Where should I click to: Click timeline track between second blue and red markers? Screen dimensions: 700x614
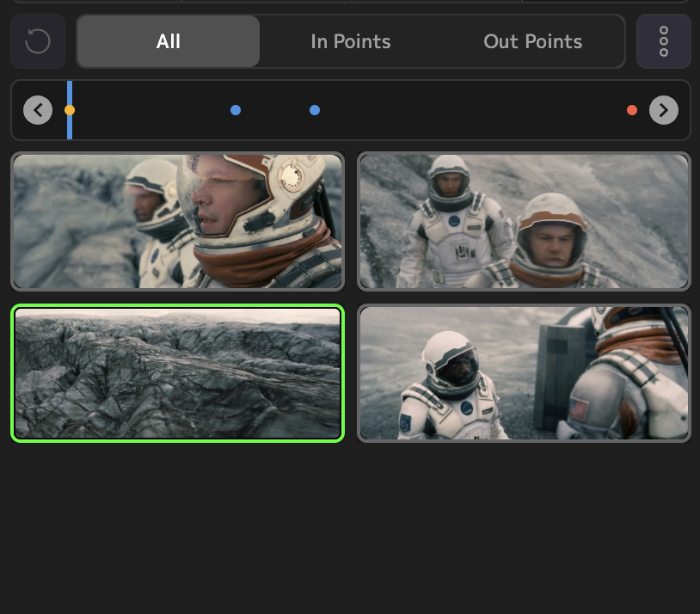click(473, 110)
